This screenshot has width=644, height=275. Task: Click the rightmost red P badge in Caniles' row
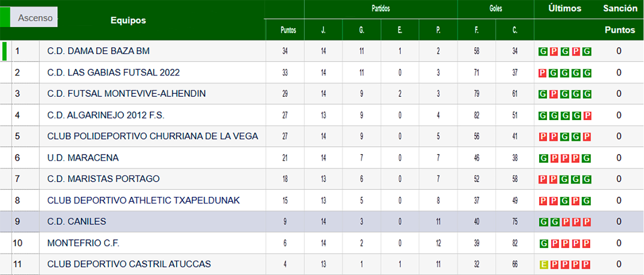pyautogui.click(x=587, y=222)
